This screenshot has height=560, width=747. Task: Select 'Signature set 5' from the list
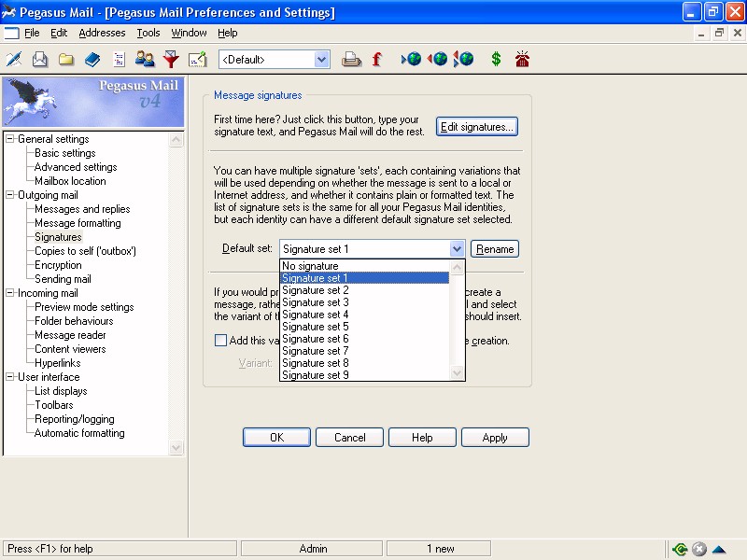(364, 327)
